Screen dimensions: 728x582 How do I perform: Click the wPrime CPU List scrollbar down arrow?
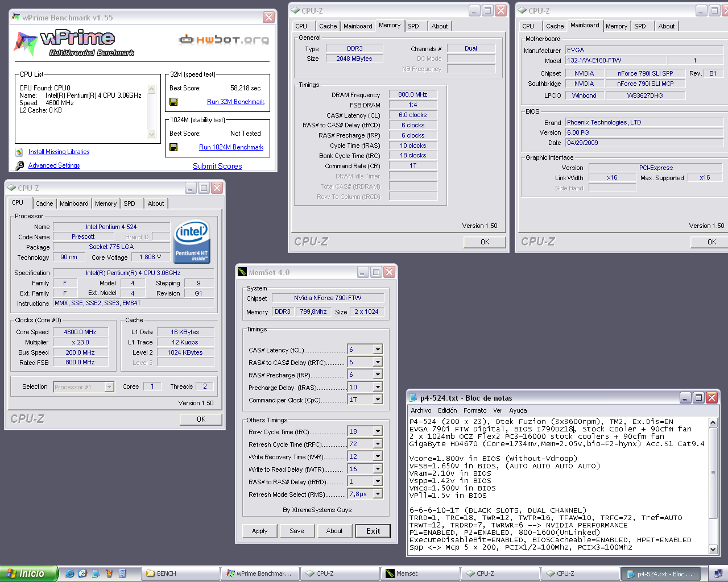(x=151, y=135)
